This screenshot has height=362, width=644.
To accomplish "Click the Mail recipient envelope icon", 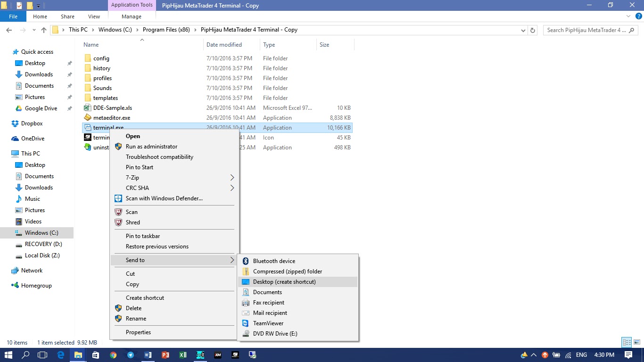I will coord(245,313).
